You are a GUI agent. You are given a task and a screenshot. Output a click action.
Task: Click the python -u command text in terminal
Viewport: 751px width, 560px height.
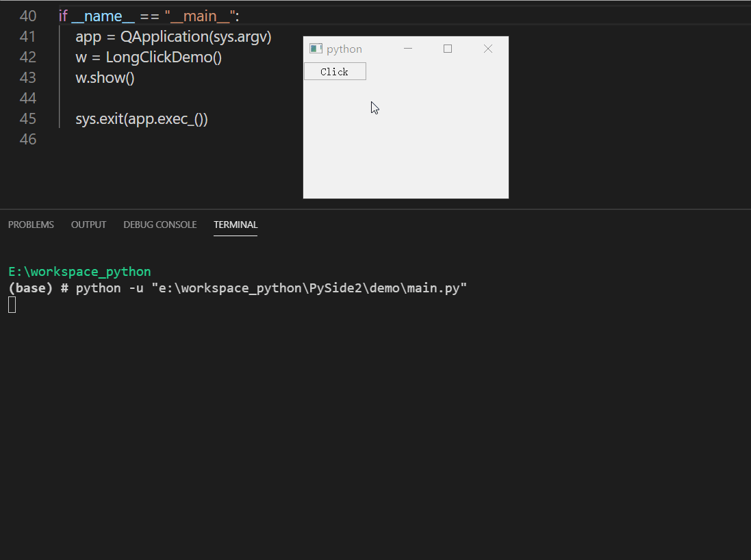click(x=110, y=288)
